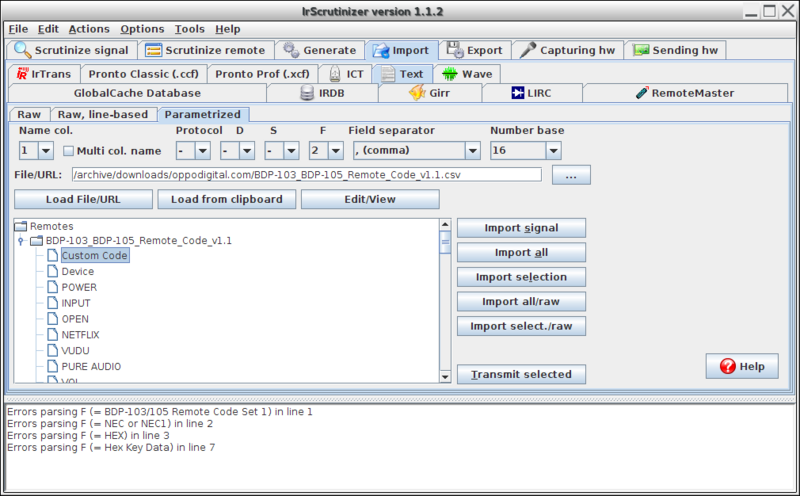
Task: Click the BDP-103_BDP-105 folder icon
Action: [x=36, y=240]
